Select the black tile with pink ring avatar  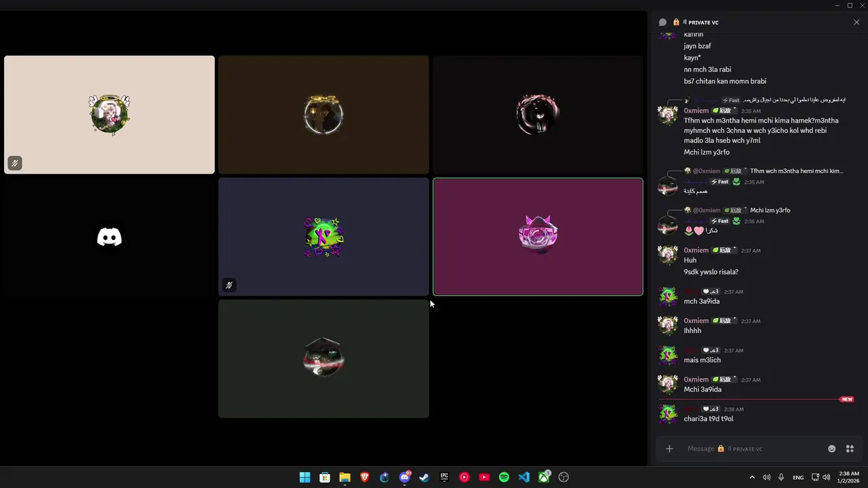click(x=538, y=115)
